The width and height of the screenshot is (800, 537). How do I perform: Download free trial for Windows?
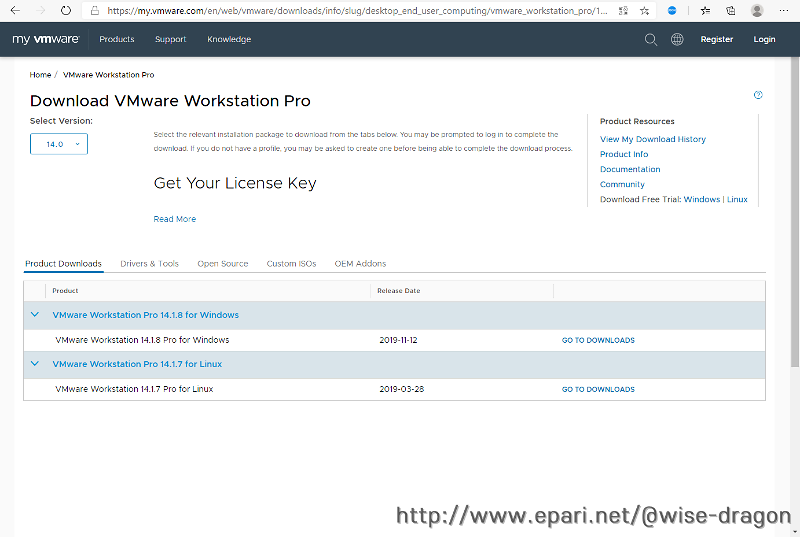click(x=702, y=199)
